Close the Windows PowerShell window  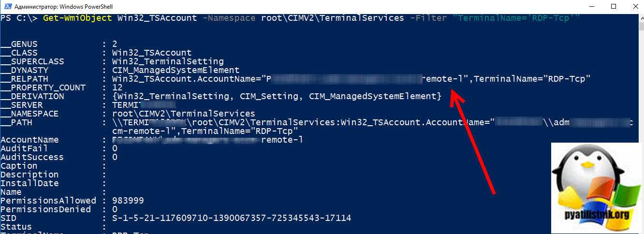click(x=634, y=6)
